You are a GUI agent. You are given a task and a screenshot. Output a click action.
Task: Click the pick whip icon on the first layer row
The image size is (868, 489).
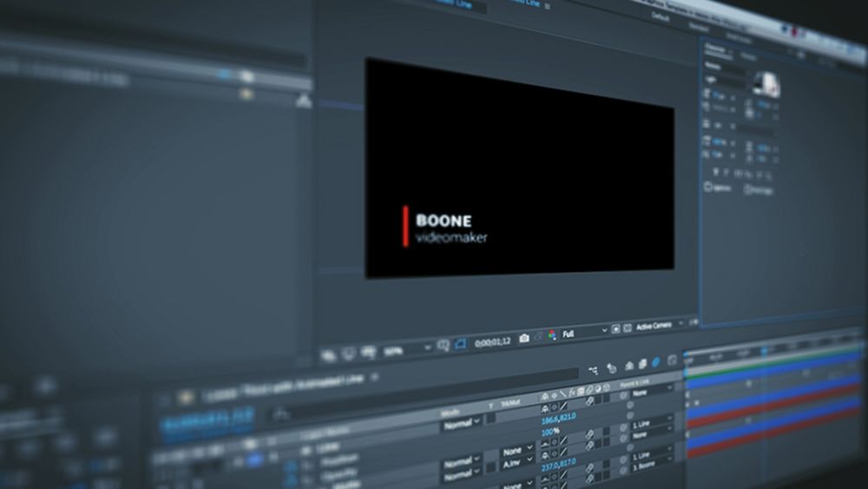pos(622,395)
